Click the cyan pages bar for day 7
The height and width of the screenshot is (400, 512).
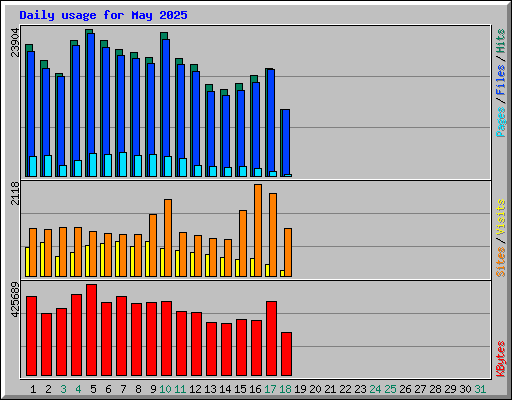point(123,164)
